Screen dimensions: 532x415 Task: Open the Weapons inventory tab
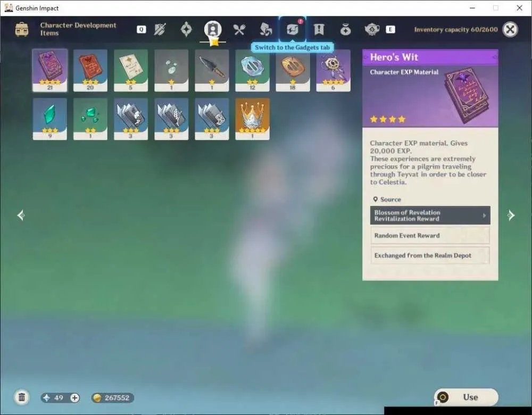pos(160,30)
